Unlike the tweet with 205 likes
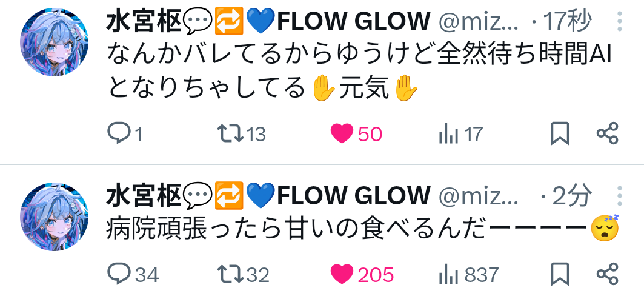Screen dimensions: 644x299 pyautogui.click(x=362, y=275)
